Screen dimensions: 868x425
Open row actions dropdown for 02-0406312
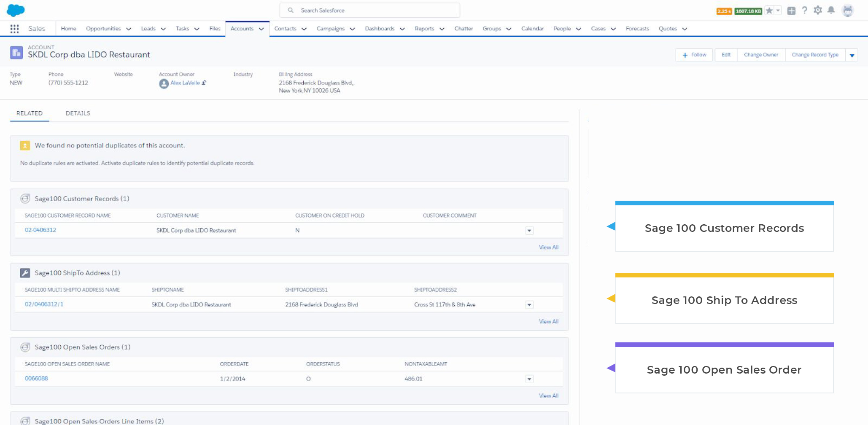[529, 231]
